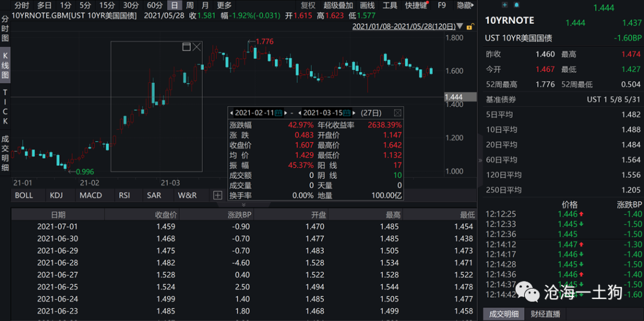The image size is (644, 321).
Task: Step the end date forward one day
Action: click(x=354, y=113)
